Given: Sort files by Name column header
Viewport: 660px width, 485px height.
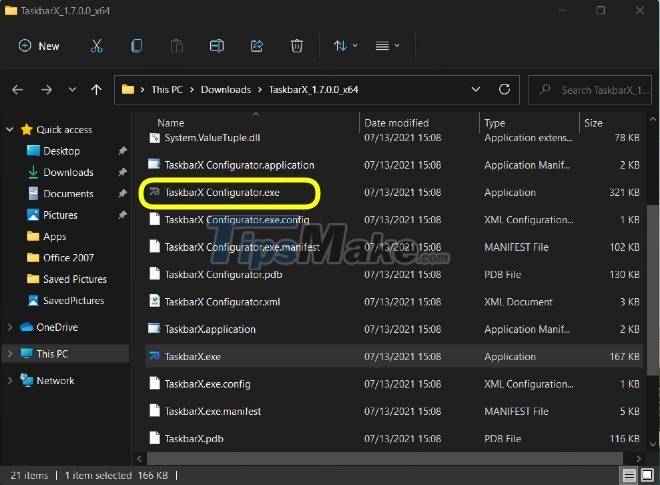Looking at the screenshot, I should tap(170, 123).
